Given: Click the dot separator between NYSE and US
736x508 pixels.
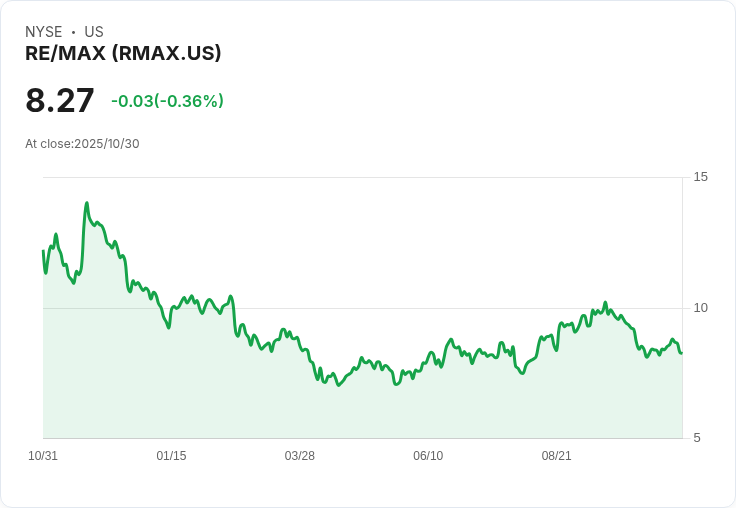Looking at the screenshot, I should [x=73, y=32].
